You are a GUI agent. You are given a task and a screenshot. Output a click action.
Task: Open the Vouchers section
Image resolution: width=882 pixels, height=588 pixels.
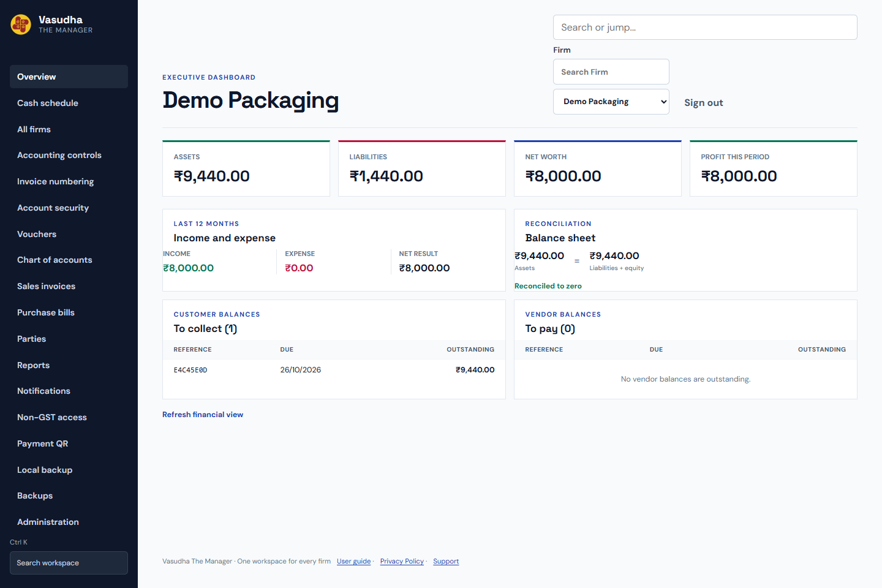pyautogui.click(x=69, y=234)
